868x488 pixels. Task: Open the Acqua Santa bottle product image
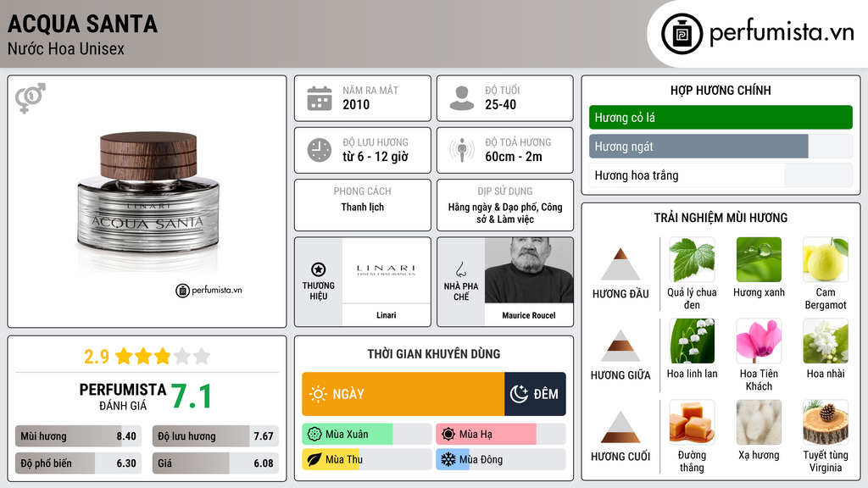pyautogui.click(x=147, y=201)
